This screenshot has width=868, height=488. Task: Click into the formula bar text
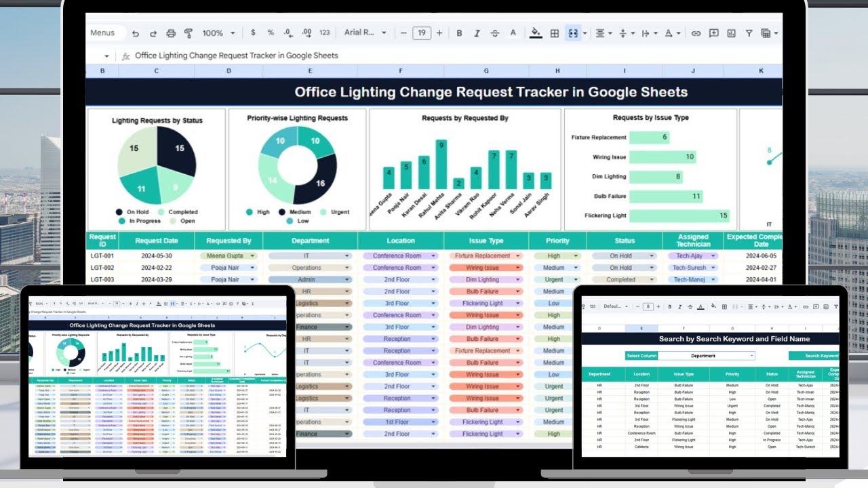pos(237,56)
